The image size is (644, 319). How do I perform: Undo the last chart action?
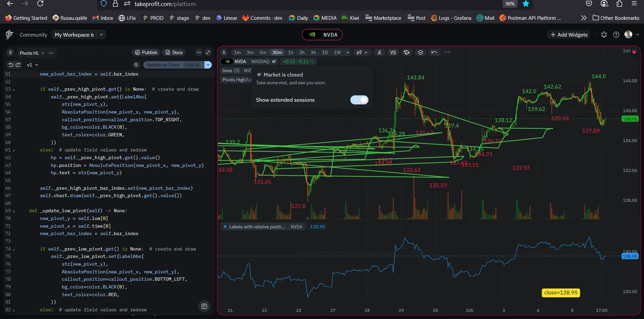tap(434, 52)
